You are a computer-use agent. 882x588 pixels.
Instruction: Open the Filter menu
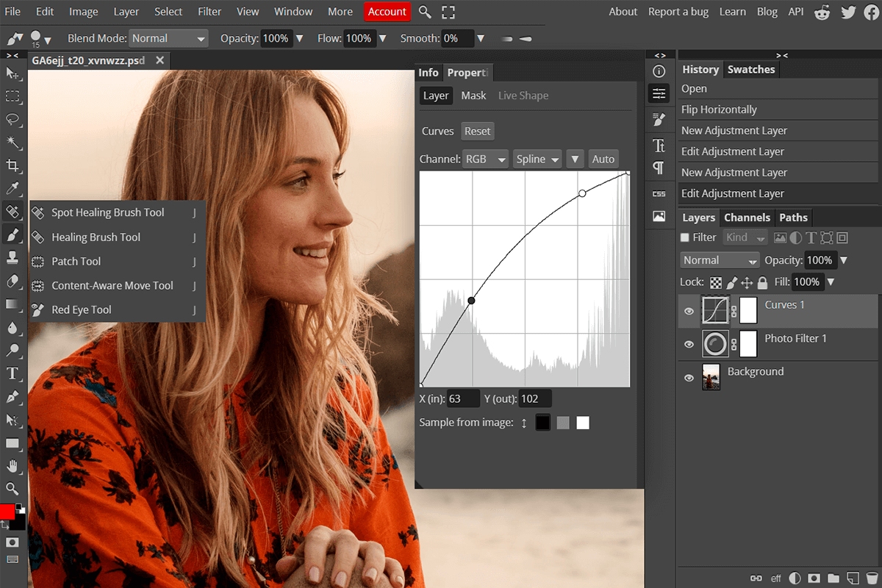(209, 12)
